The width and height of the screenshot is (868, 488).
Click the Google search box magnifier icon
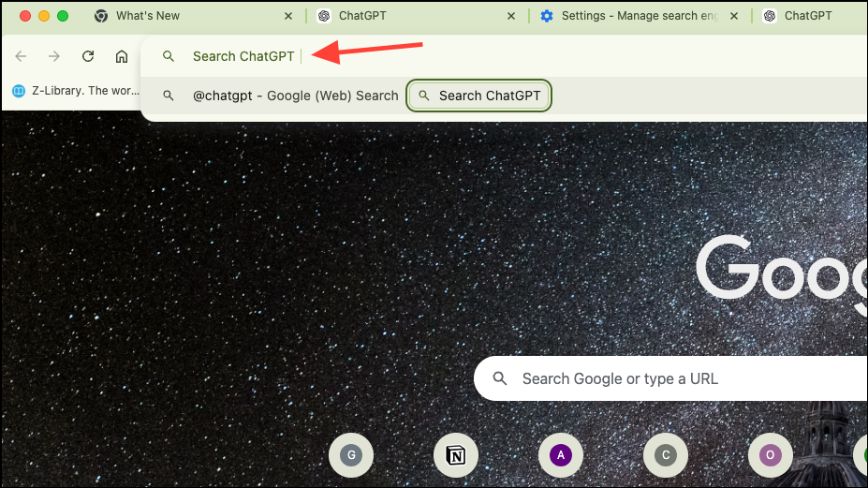tap(500, 378)
